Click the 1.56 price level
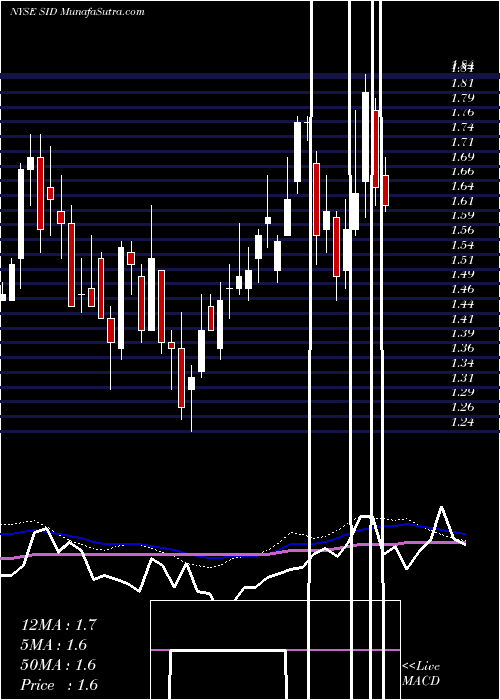Screen dimensions: 500x700 (462, 230)
